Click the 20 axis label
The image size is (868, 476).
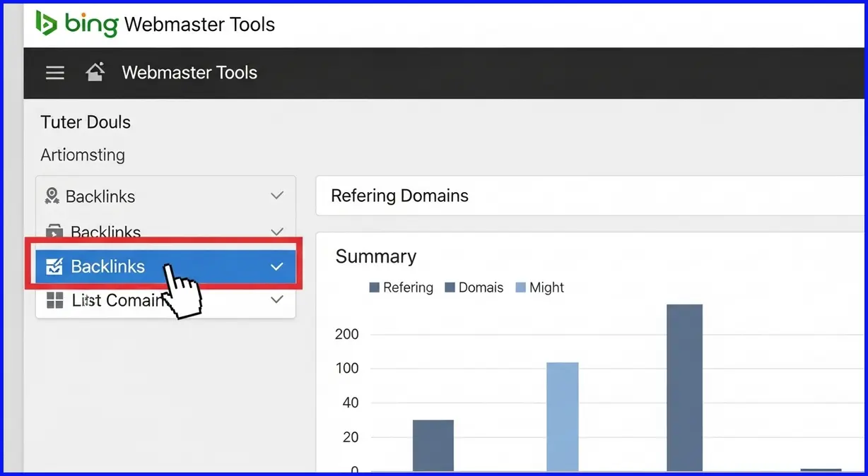coord(350,438)
